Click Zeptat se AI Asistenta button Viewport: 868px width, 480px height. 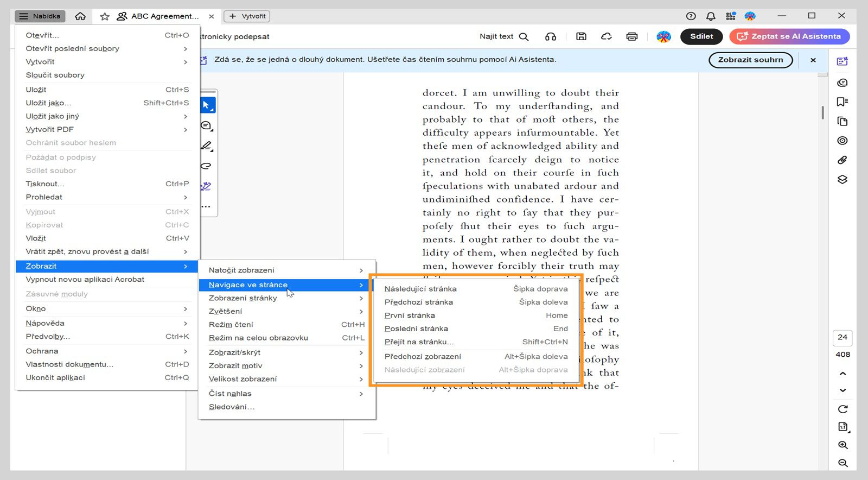click(789, 36)
